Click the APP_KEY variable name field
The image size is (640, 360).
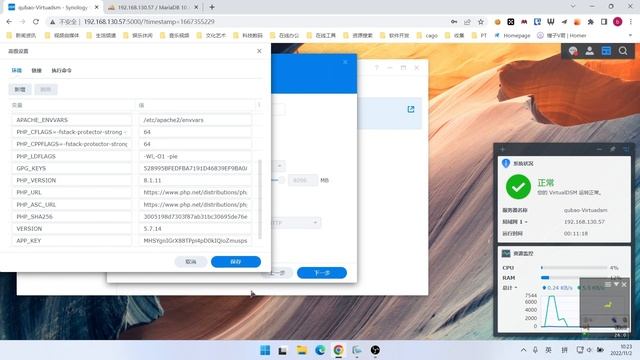(71, 241)
